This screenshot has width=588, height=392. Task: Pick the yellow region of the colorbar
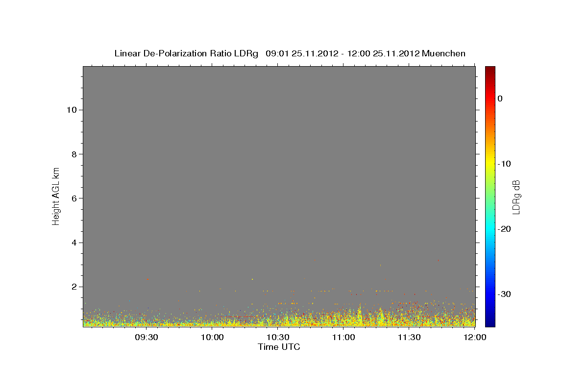(x=490, y=162)
